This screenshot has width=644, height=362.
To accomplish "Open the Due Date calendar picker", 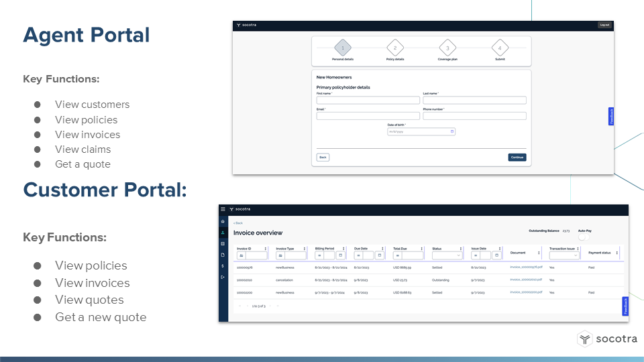I will click(380, 255).
